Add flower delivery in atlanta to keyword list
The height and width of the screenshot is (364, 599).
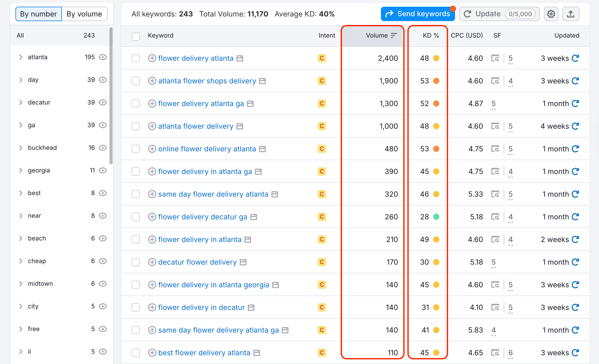coord(152,239)
